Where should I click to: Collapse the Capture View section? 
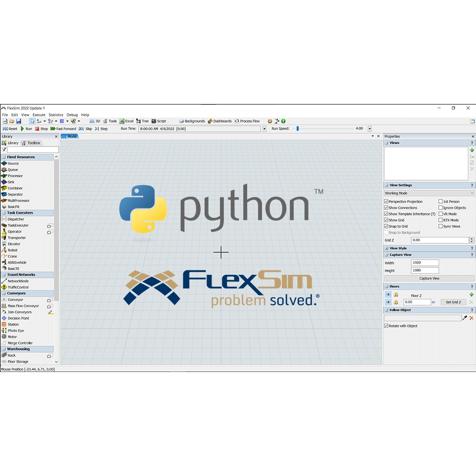click(x=387, y=255)
